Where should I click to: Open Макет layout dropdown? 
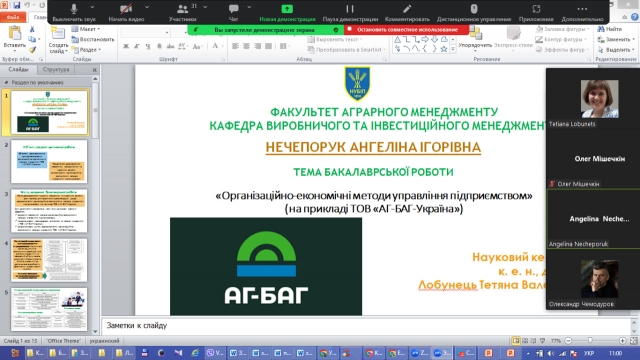click(x=86, y=29)
